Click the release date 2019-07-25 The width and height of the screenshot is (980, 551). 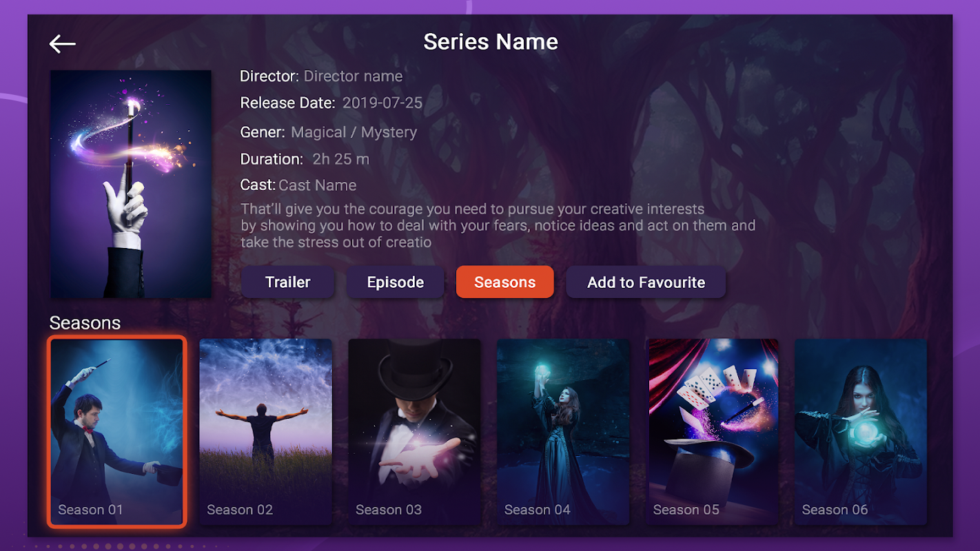(x=382, y=103)
